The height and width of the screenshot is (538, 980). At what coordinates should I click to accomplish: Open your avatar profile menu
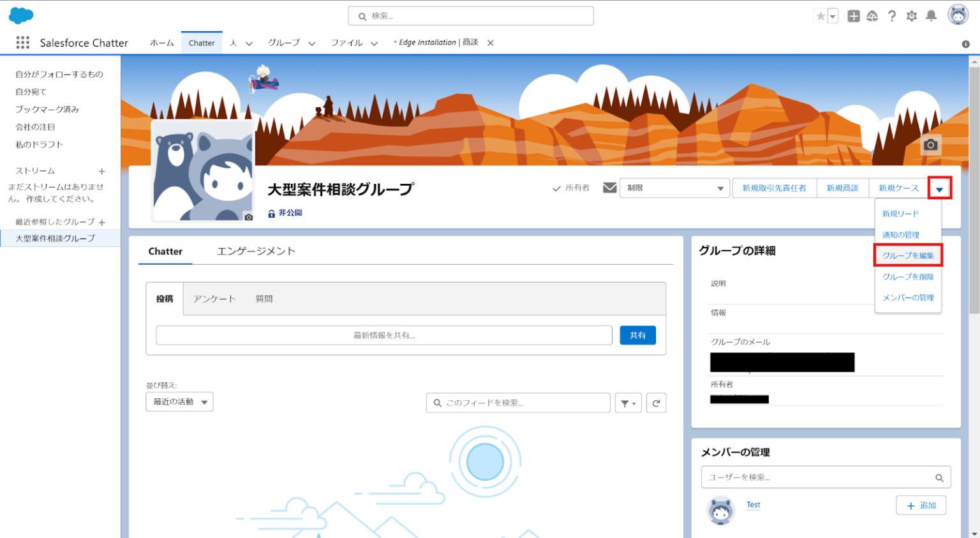click(x=958, y=14)
